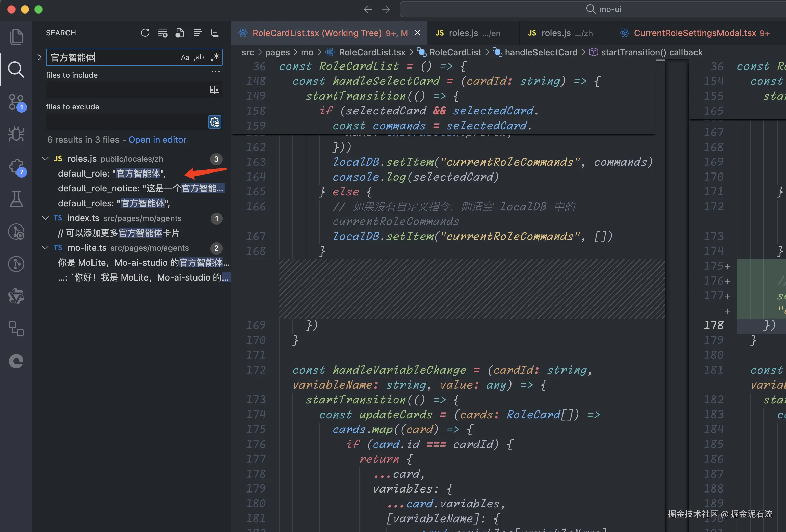Switch to CurrentRoleSettingsModal.tsx tab
The height and width of the screenshot is (532, 786).
[x=695, y=33]
